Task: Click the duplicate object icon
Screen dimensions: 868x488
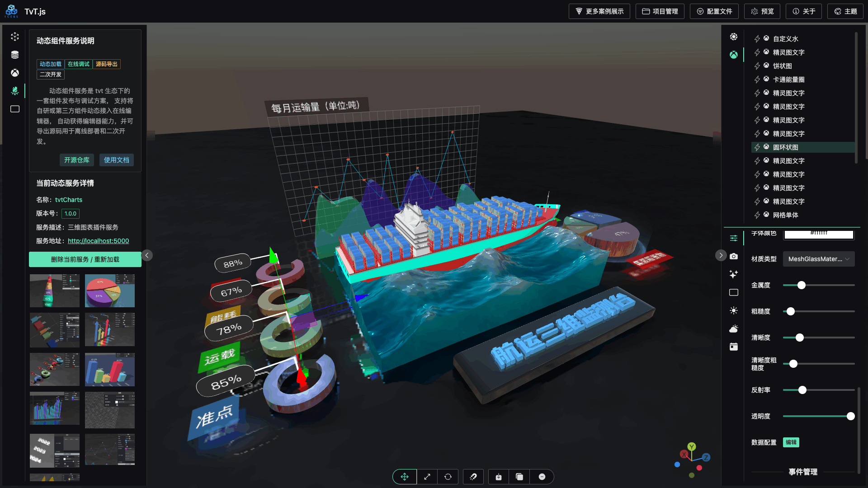Action: 519,477
